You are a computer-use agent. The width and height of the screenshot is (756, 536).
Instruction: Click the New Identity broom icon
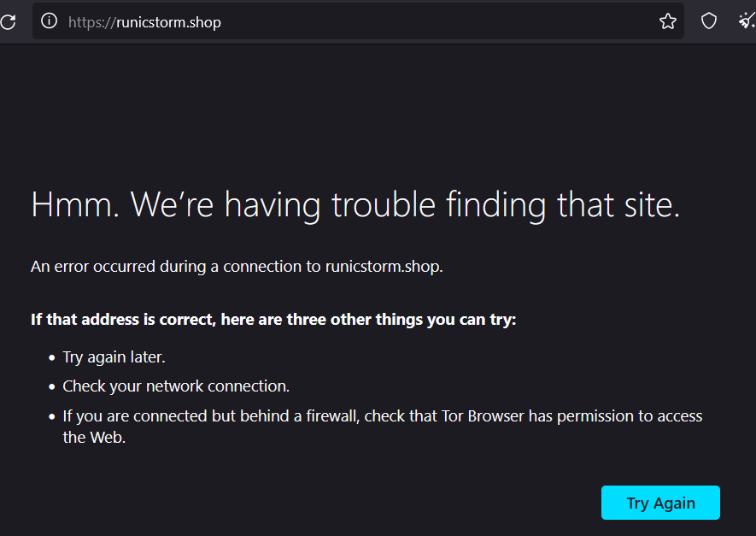746,22
